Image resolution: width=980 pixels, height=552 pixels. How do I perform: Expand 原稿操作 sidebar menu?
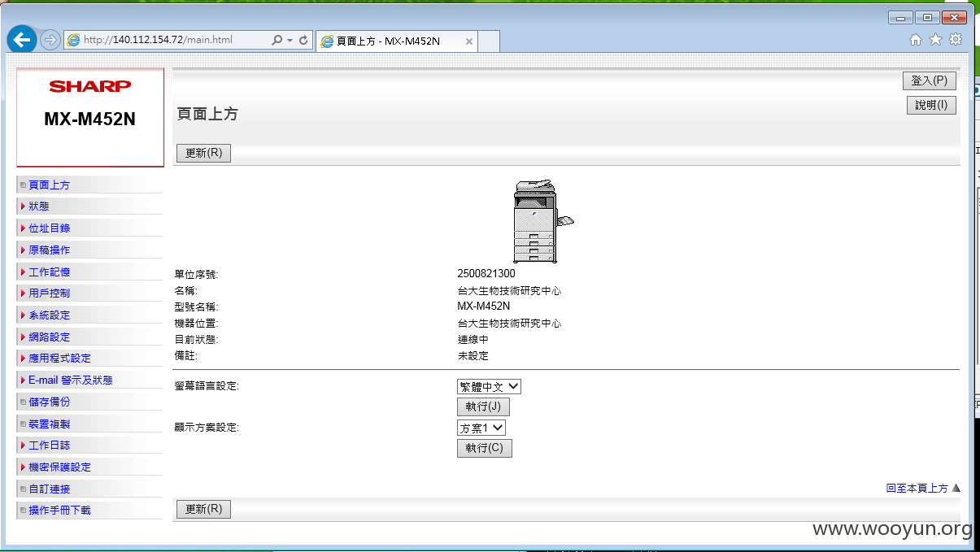49,250
